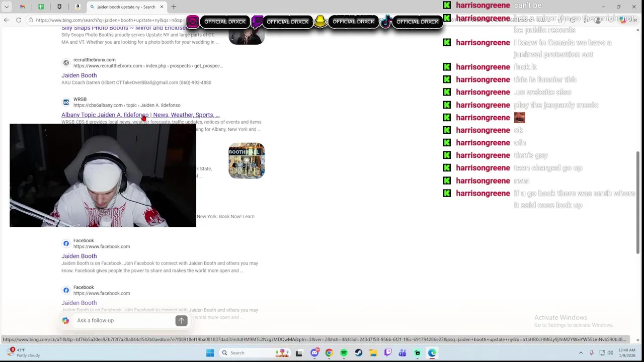Screen dimensions: 644x362
Task: Open Spotify from the taskbar
Action: [344, 353]
